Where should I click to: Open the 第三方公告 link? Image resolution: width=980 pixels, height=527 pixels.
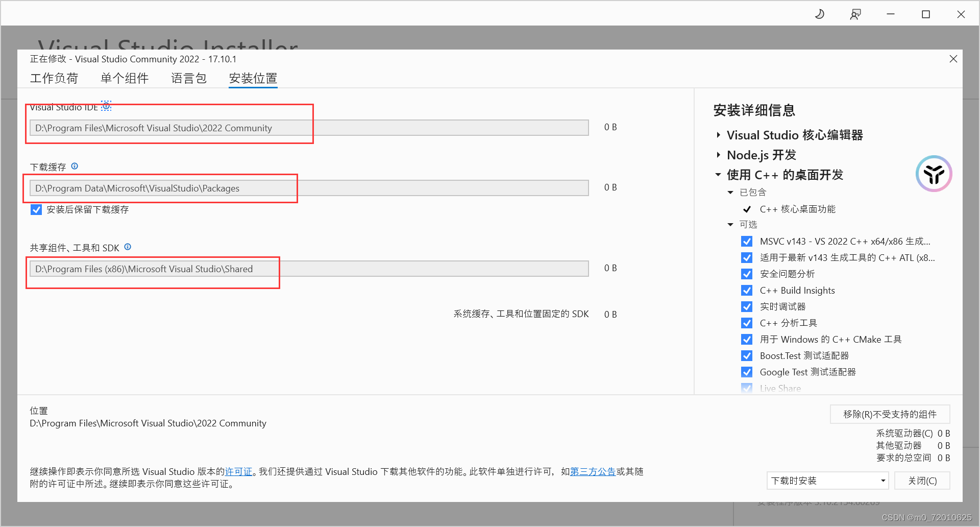(593, 471)
